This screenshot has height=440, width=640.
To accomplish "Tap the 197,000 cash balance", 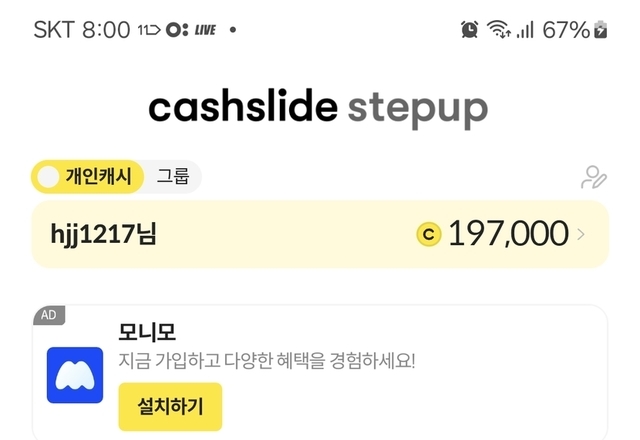I will tap(508, 234).
